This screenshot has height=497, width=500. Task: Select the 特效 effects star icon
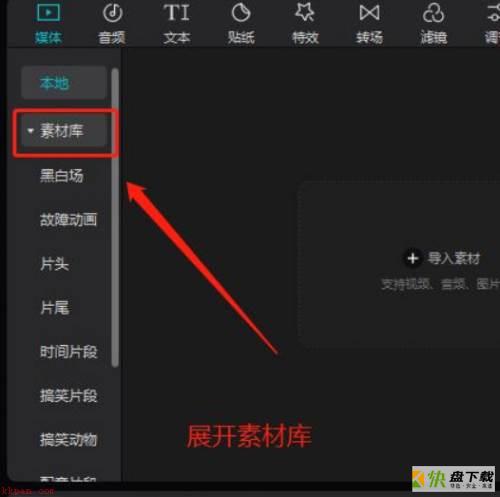point(305,12)
